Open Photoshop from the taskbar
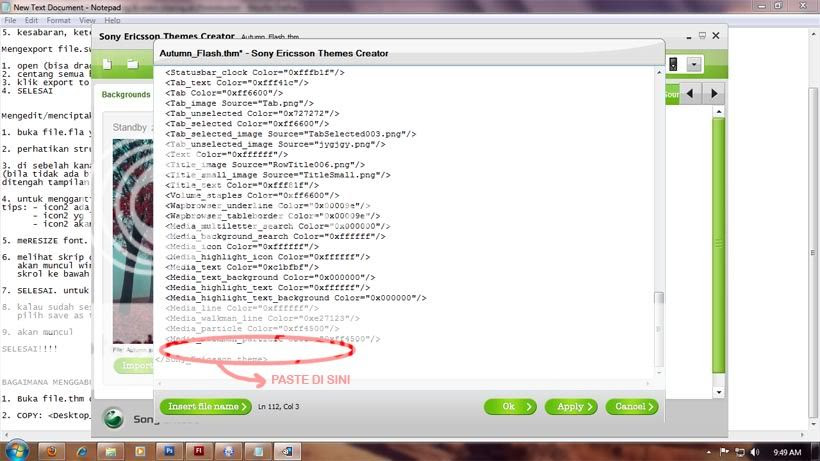This screenshot has height=461, width=820. pos(169,451)
